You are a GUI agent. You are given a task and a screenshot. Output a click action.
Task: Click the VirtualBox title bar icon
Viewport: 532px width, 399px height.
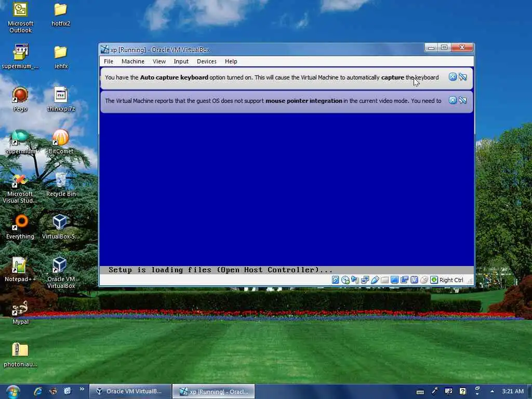click(105, 49)
